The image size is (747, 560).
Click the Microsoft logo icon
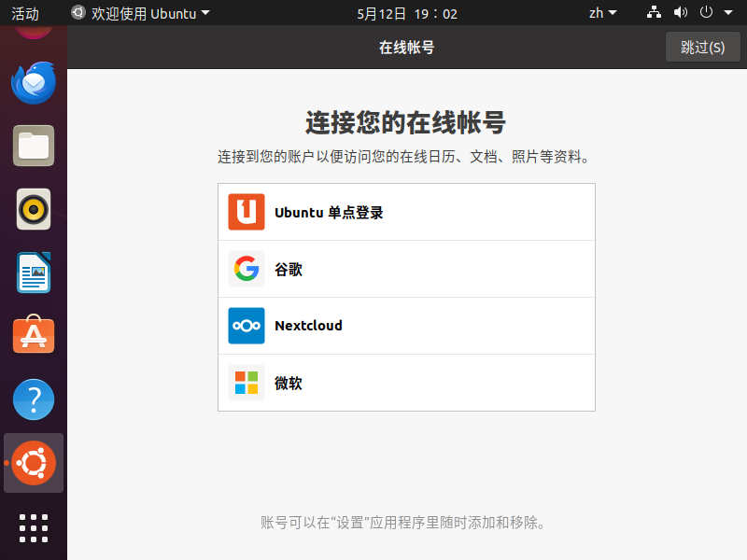click(247, 383)
